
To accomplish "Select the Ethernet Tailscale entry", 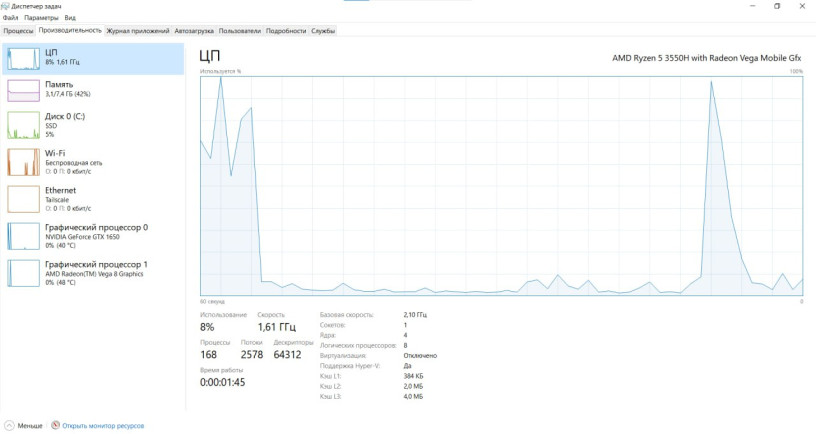I will pos(93,199).
